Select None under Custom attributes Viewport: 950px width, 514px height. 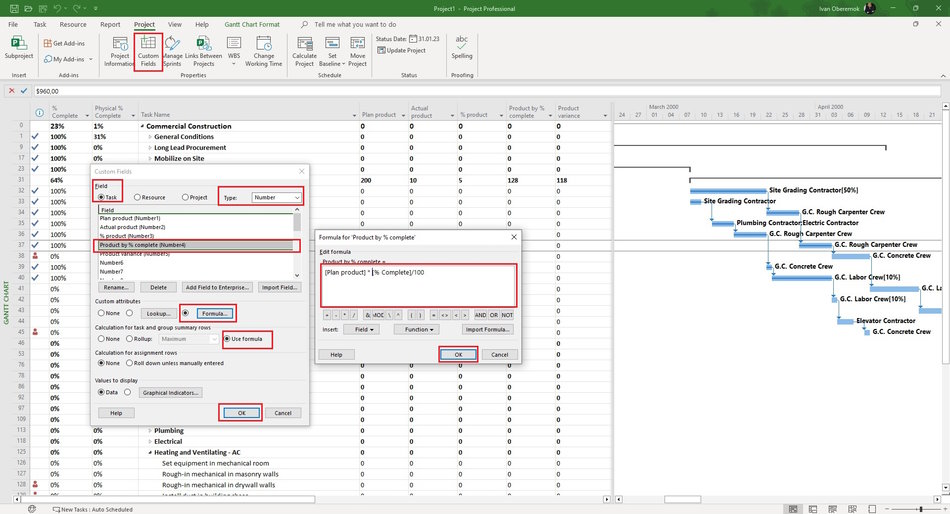tap(101, 313)
